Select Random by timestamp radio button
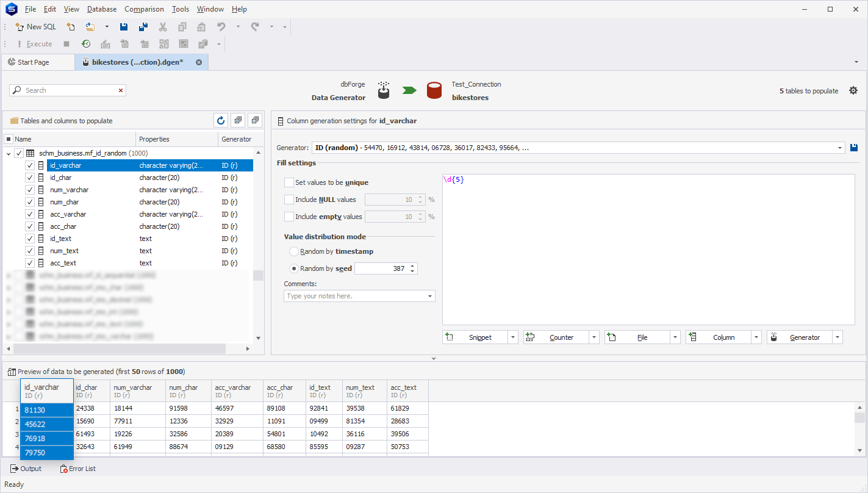Viewport: 868px width, 493px height. 294,251
